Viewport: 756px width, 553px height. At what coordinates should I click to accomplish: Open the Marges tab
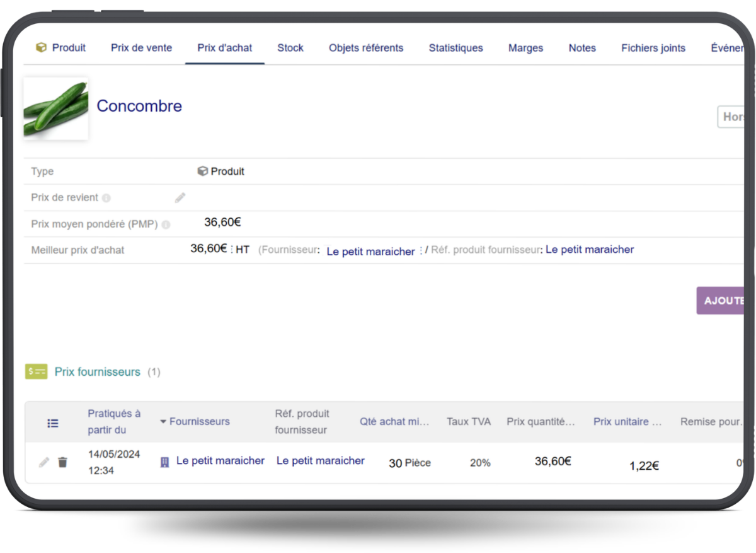click(x=525, y=48)
